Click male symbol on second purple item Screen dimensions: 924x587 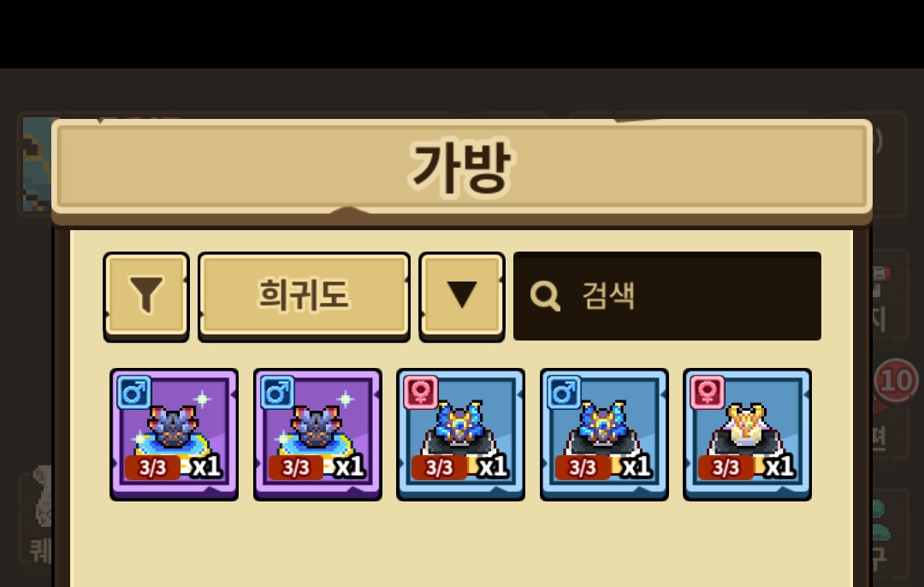(277, 392)
